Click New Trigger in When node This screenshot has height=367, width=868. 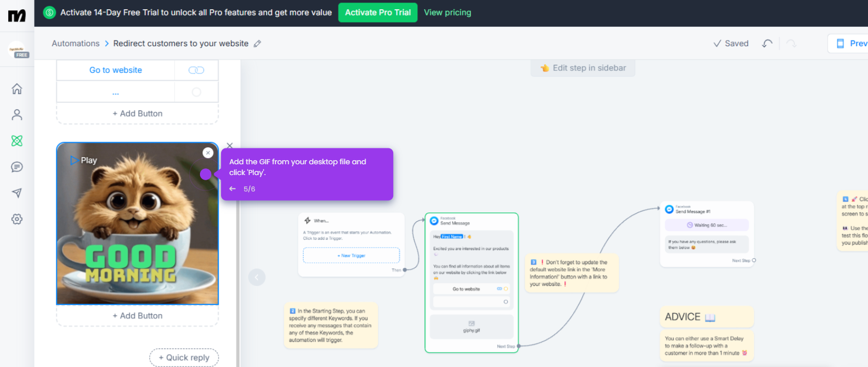point(351,256)
